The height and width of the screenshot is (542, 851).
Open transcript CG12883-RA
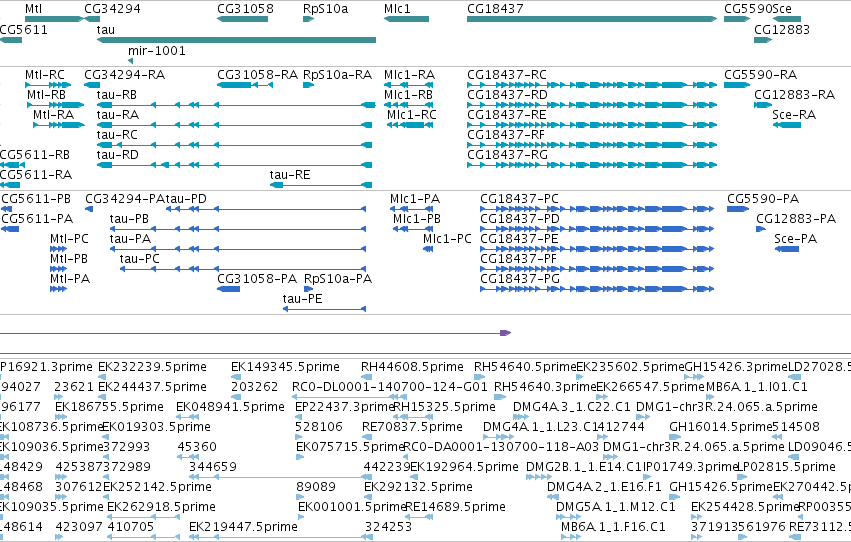coord(763,105)
